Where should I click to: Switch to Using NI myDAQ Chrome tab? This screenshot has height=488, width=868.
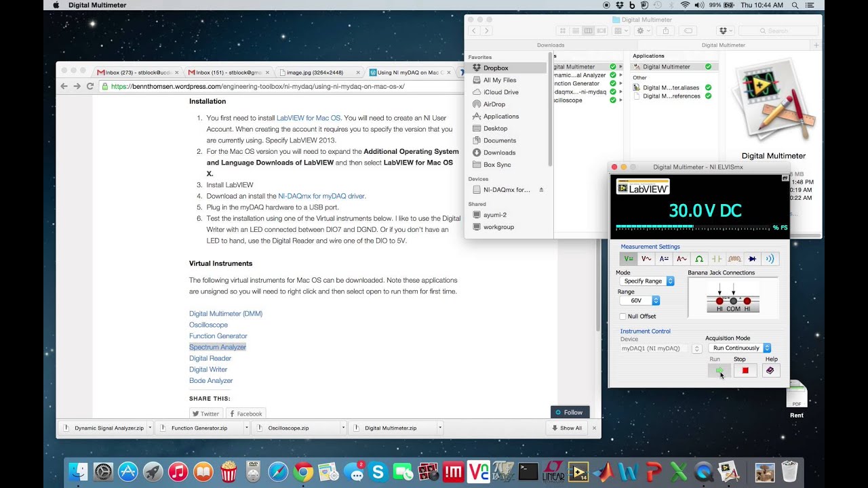point(411,72)
